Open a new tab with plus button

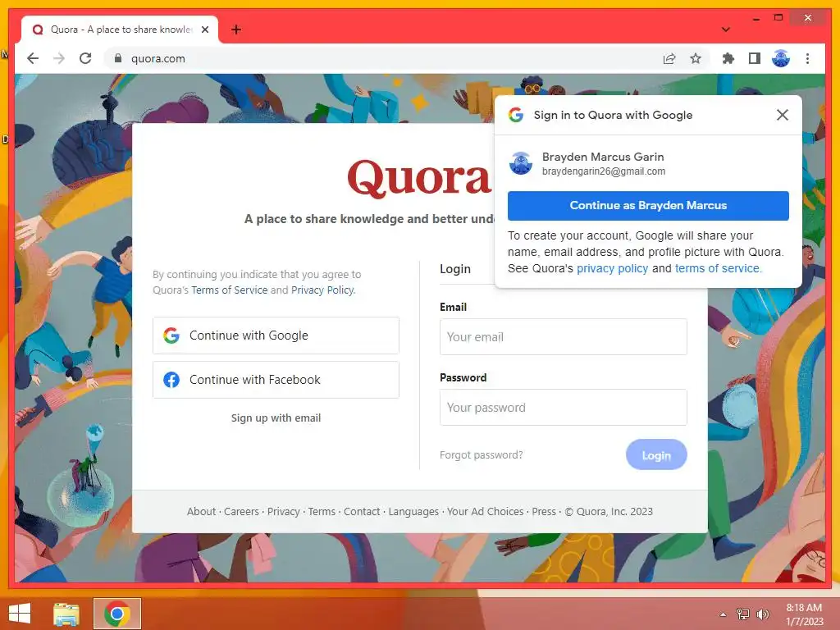tap(236, 30)
